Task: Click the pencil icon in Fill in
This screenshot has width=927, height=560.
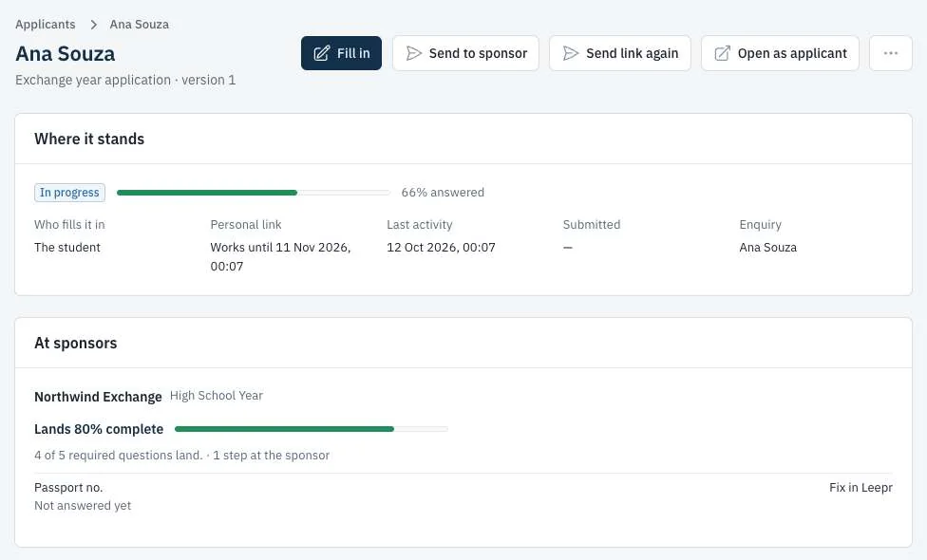Action: 321,53
